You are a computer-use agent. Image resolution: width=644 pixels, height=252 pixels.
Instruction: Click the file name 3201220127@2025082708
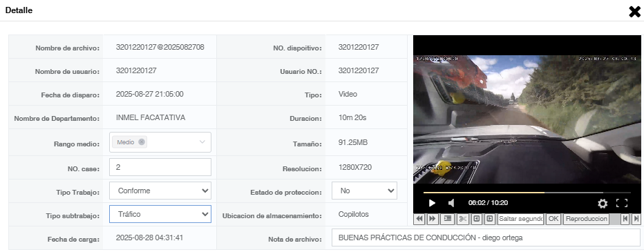pos(160,47)
